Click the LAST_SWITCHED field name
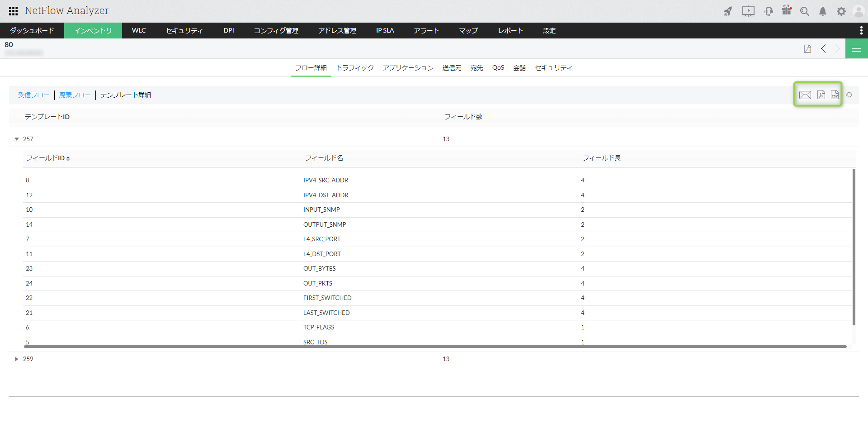This screenshot has height=424, width=868. coord(326,313)
